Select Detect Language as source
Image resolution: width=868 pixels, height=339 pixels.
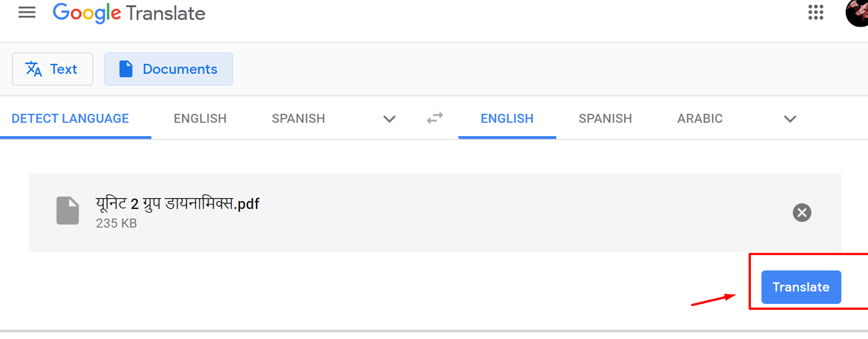[x=70, y=118]
